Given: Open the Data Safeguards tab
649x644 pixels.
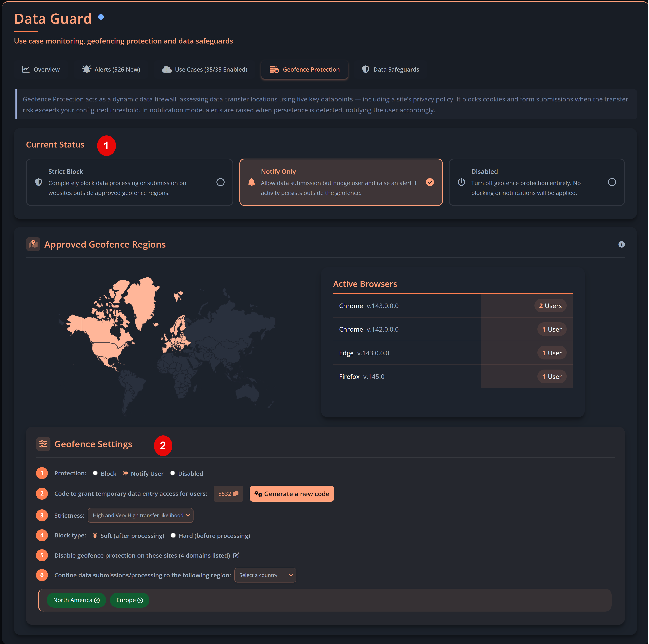Looking at the screenshot, I should (391, 69).
